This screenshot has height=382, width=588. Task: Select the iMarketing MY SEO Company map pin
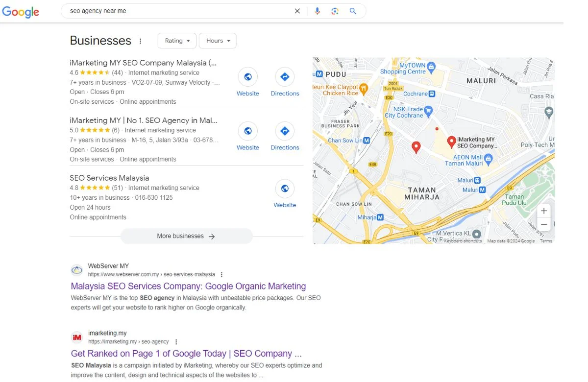click(x=452, y=142)
